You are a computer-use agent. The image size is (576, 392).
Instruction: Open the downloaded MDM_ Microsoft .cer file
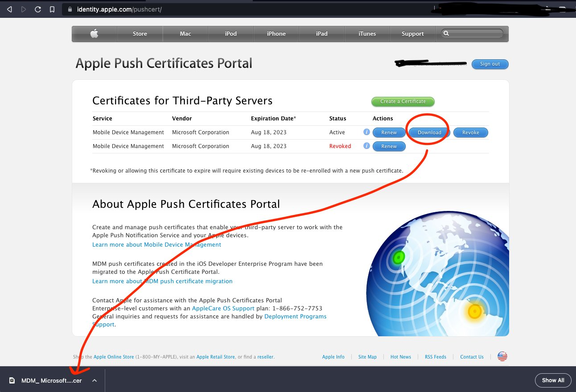pyautogui.click(x=52, y=380)
